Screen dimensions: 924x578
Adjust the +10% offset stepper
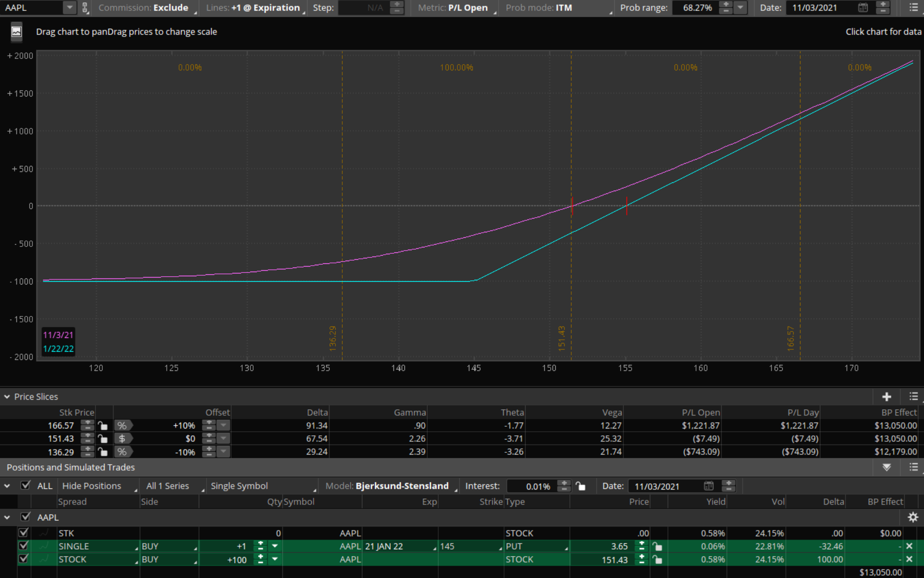[x=209, y=426]
